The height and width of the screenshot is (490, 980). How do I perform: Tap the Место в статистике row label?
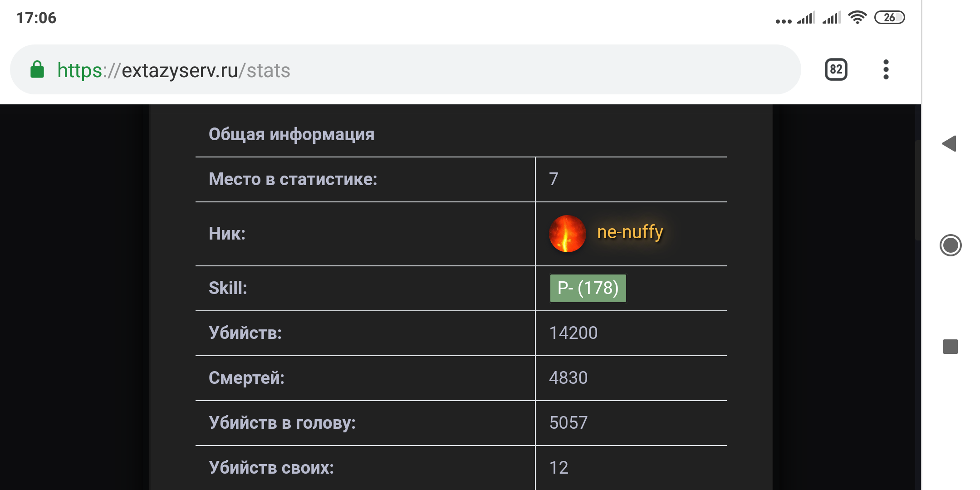click(293, 179)
